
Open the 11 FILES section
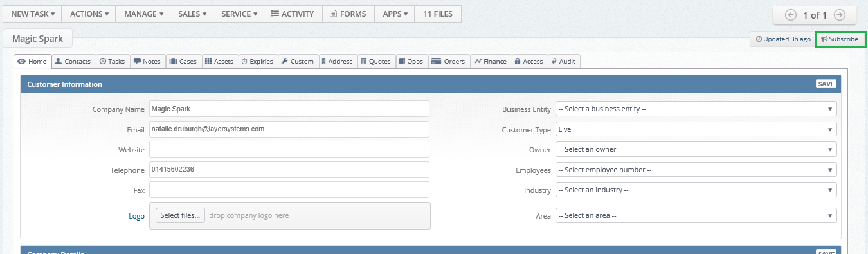tap(438, 14)
